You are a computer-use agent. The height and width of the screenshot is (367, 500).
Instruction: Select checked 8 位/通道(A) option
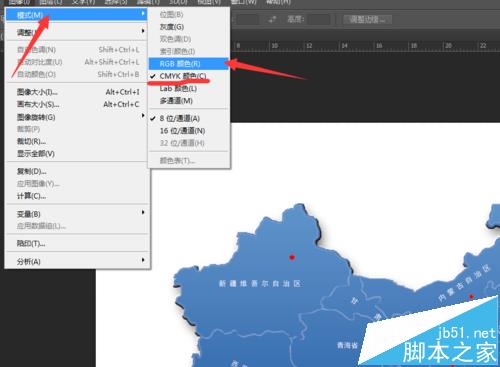189,118
